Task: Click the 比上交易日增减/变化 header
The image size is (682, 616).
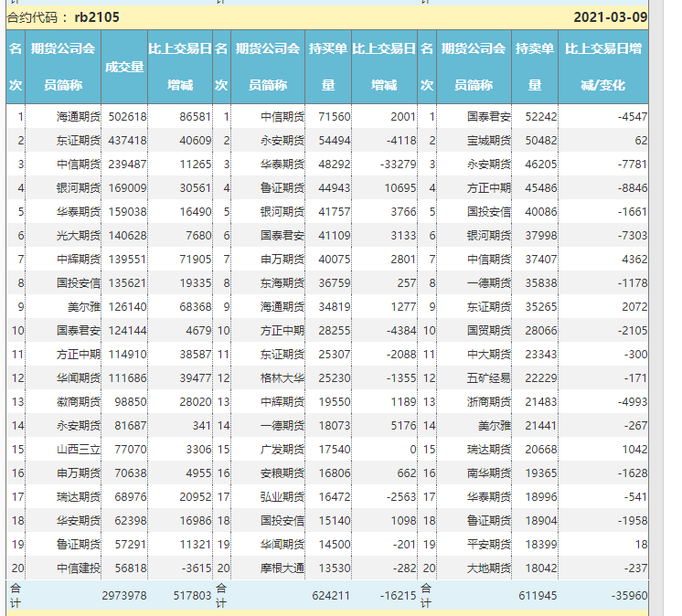Action: pyautogui.click(x=603, y=67)
